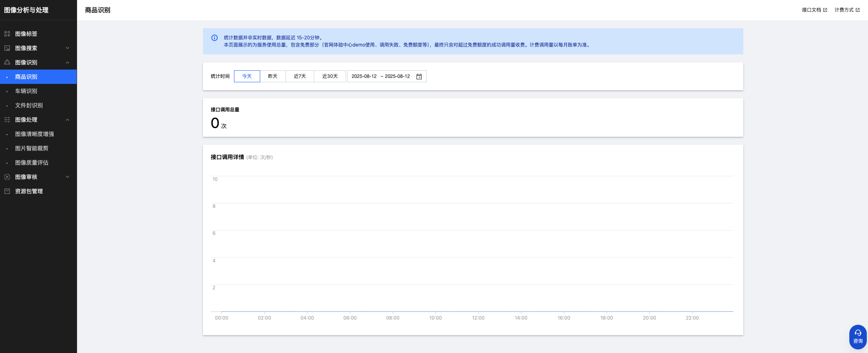Click the 图像标签 grid icon in sidebar
The image size is (868, 353).
[x=7, y=34]
